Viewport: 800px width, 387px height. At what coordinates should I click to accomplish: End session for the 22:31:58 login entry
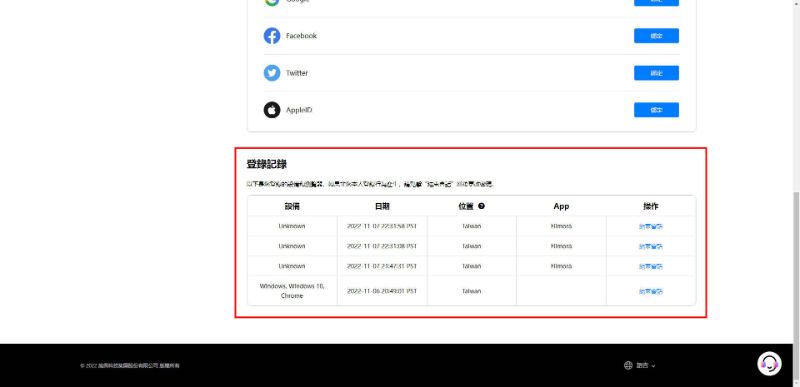coord(651,226)
